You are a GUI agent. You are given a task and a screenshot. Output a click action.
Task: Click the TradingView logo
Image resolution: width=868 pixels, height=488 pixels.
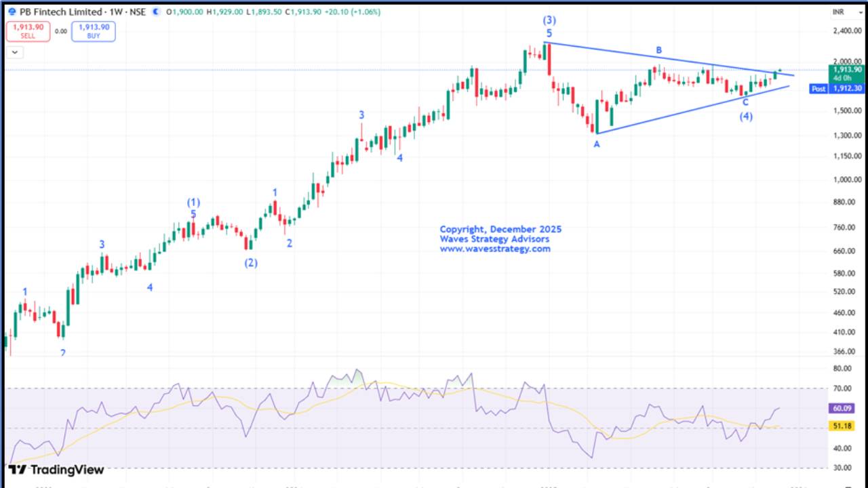[x=58, y=470]
